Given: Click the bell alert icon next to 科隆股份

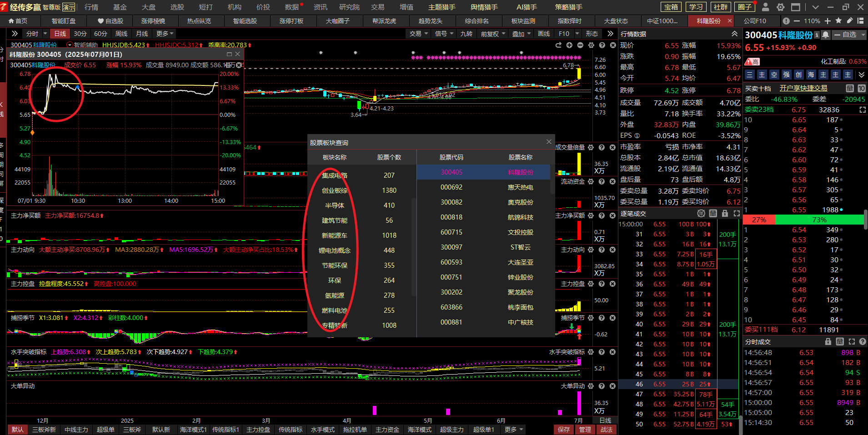Looking at the screenshot, I should [x=826, y=35].
